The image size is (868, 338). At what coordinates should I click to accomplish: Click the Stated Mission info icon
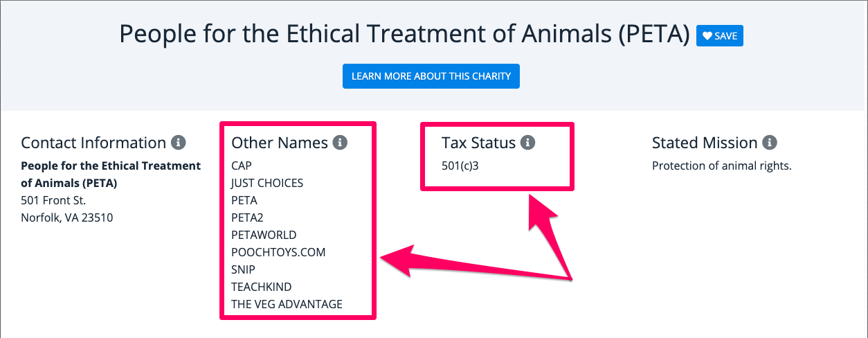click(x=770, y=143)
